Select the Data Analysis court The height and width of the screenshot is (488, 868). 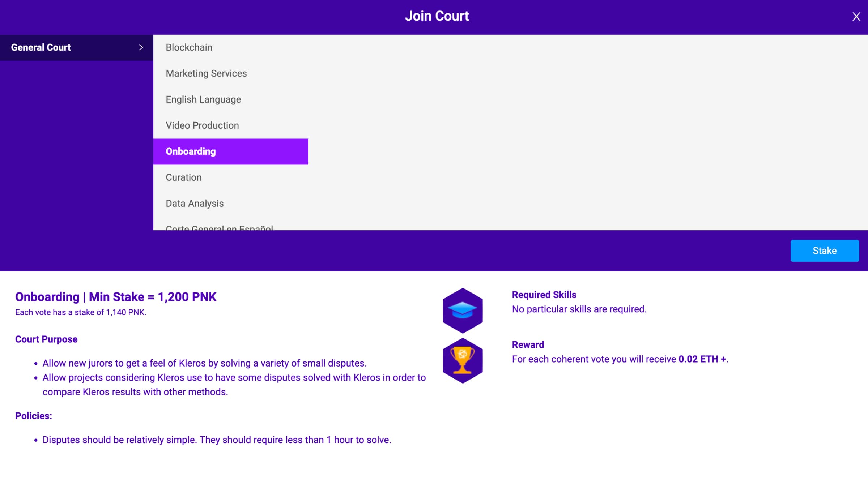click(195, 204)
